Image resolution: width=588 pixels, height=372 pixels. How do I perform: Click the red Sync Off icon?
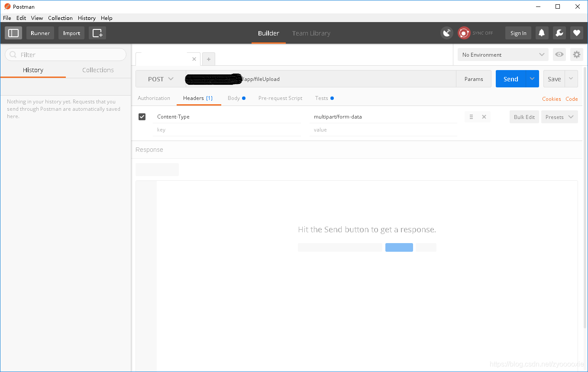point(464,33)
